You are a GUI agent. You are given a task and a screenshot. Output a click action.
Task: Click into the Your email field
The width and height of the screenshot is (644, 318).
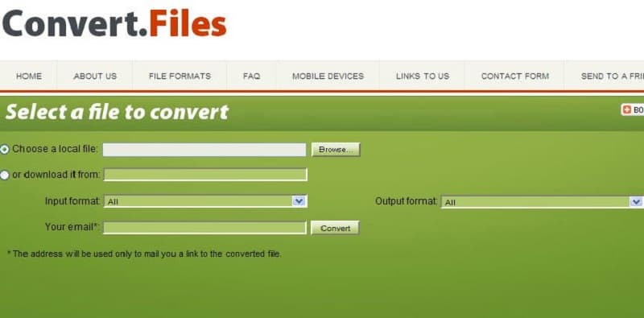click(x=204, y=228)
